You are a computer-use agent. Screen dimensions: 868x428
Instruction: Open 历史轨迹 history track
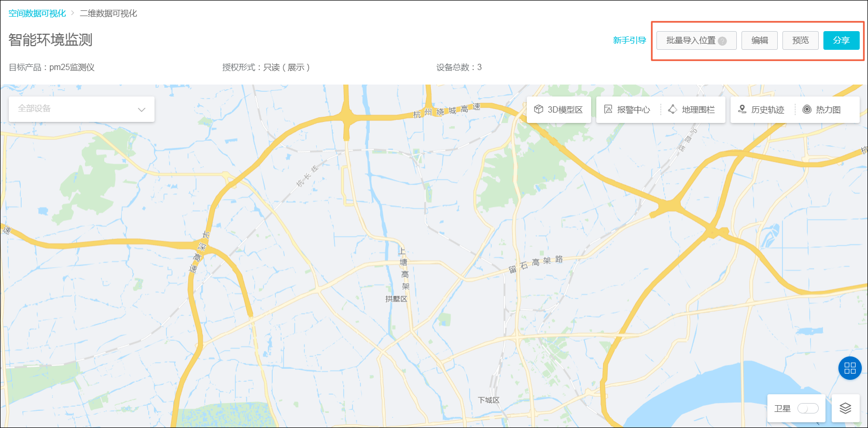pos(761,109)
